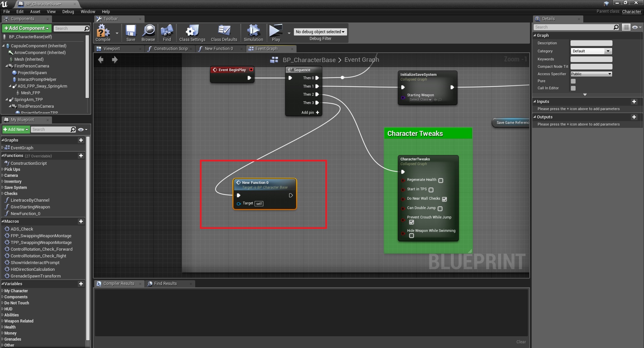Start Simulation from the toolbar

tap(253, 32)
